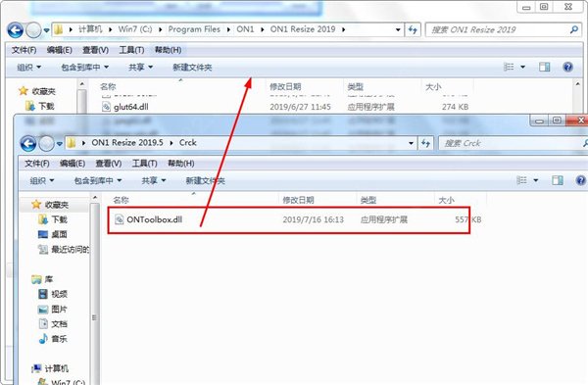
Task: Click ON1 Resize 2019.5 breadcrumb in front window
Action: pyautogui.click(x=127, y=143)
